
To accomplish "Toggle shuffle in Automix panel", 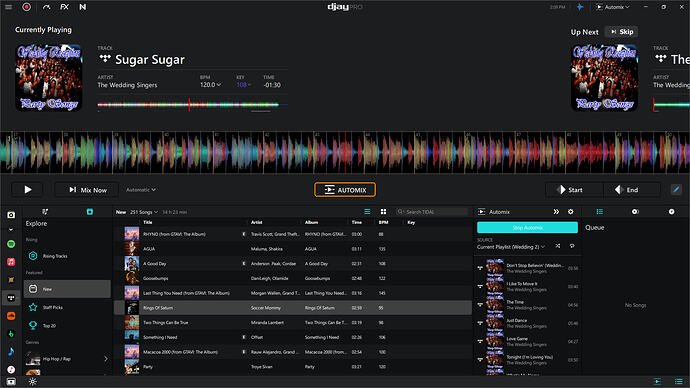I will point(558,246).
